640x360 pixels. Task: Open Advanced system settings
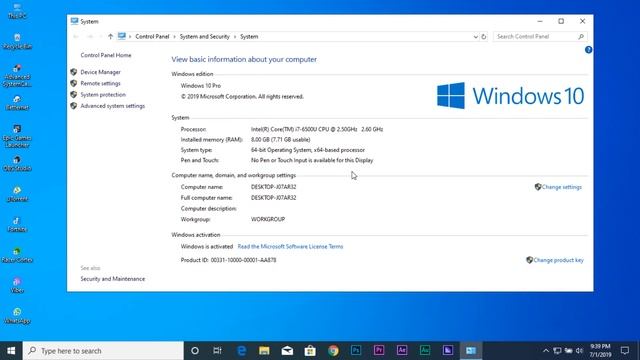(x=113, y=106)
